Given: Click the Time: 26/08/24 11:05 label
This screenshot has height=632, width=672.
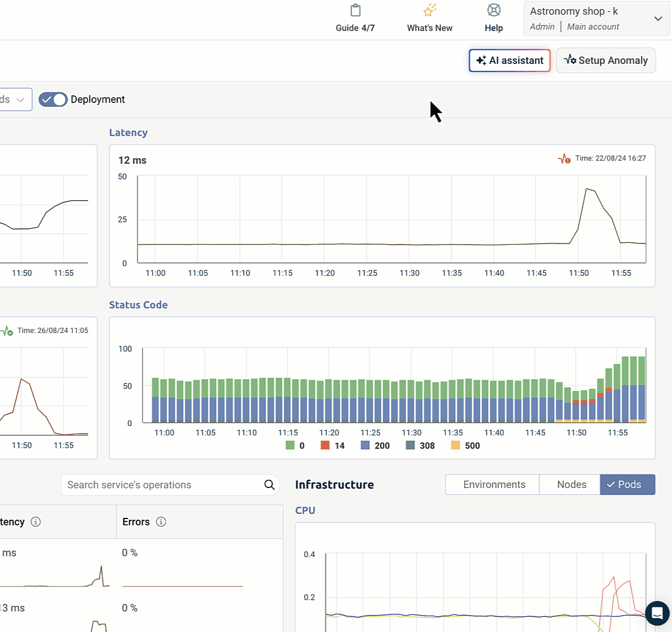Looking at the screenshot, I should pos(53,331).
